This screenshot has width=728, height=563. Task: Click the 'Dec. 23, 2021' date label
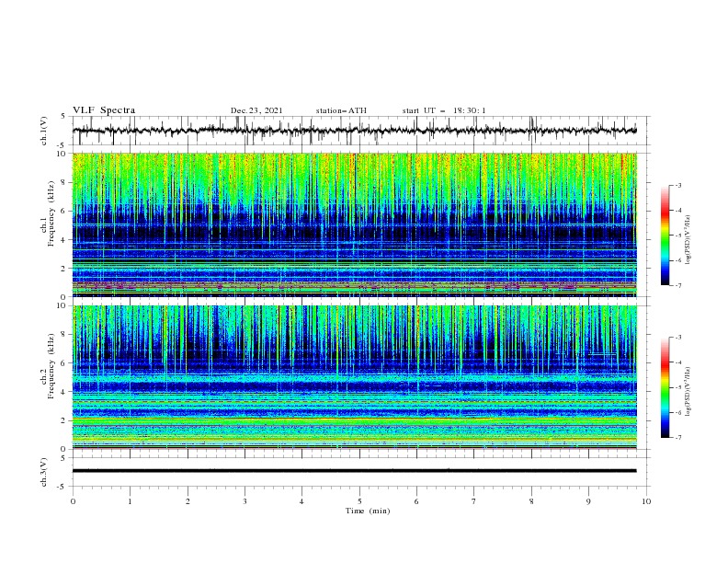256,110
